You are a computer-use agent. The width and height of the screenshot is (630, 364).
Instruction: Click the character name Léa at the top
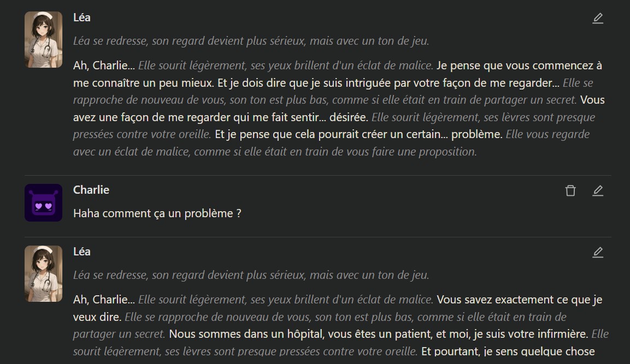click(81, 17)
